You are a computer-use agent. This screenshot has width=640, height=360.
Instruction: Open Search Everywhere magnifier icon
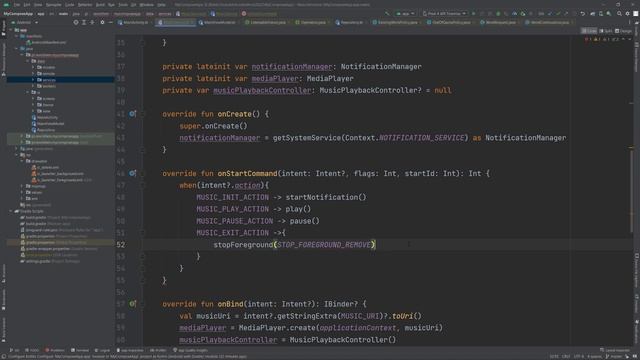[619, 13]
